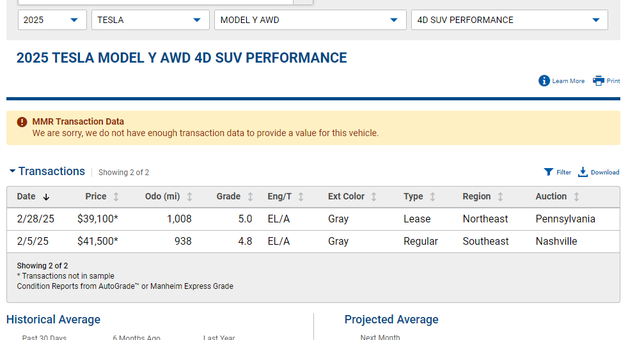Screen dimensions: 644x340
Task: Click the Learn More link text
Action: [568, 81]
